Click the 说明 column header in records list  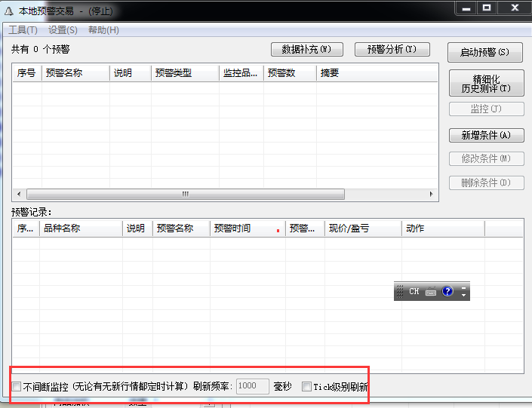tap(137, 229)
